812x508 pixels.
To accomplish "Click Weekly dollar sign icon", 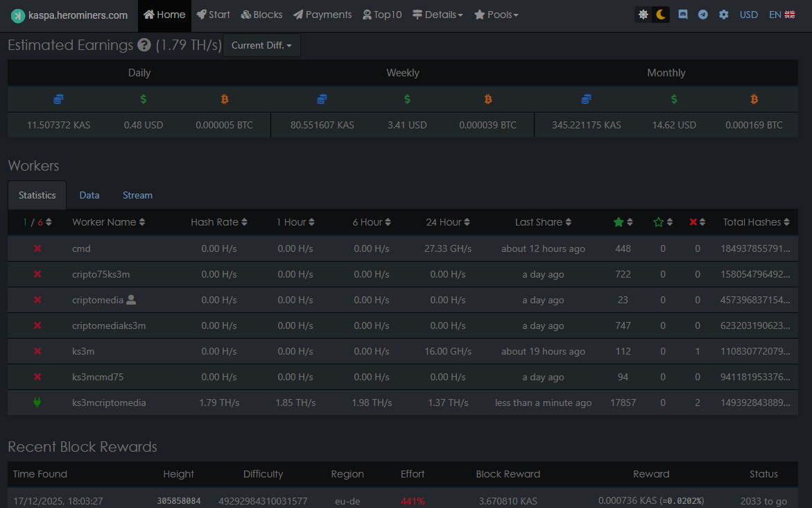I will tap(407, 99).
